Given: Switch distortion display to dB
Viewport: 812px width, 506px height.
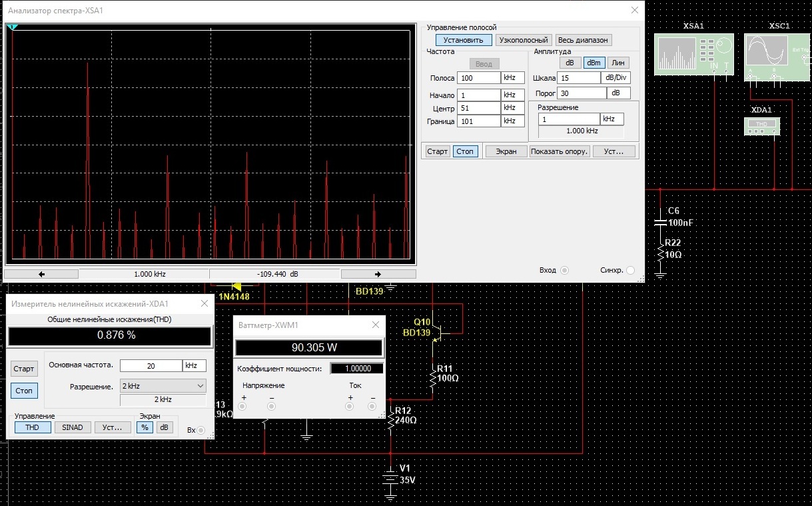Looking at the screenshot, I should point(165,427).
